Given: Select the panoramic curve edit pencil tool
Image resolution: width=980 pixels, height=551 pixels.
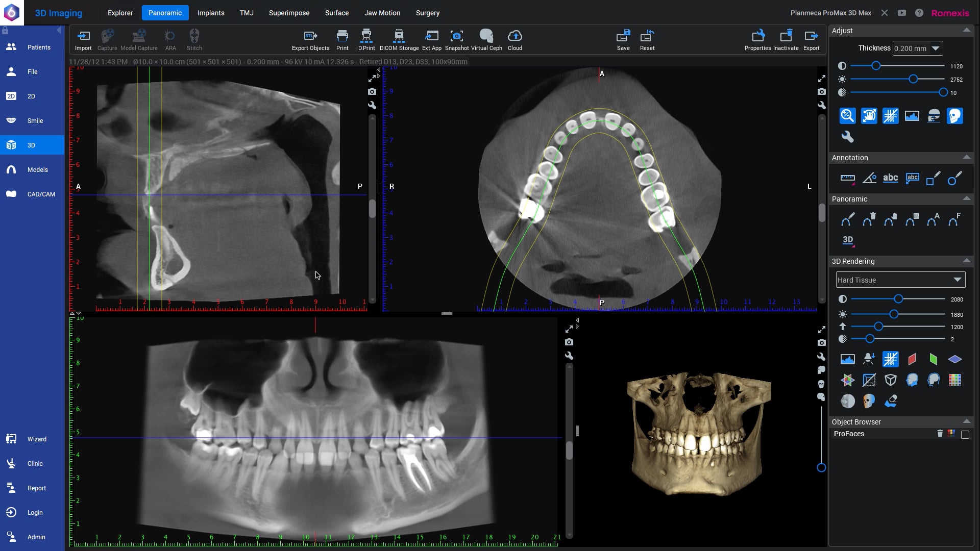Looking at the screenshot, I should pyautogui.click(x=848, y=219).
